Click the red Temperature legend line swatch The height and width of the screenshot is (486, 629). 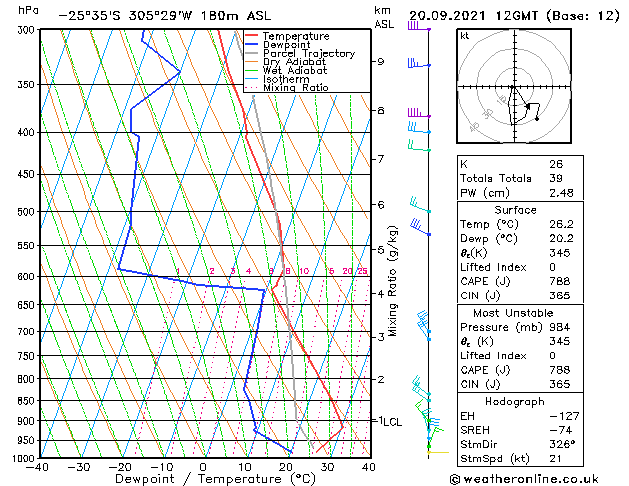pos(252,36)
